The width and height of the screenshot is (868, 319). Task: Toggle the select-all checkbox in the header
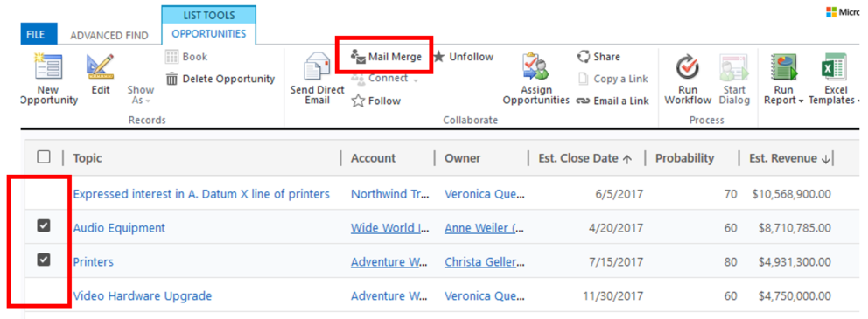(44, 157)
